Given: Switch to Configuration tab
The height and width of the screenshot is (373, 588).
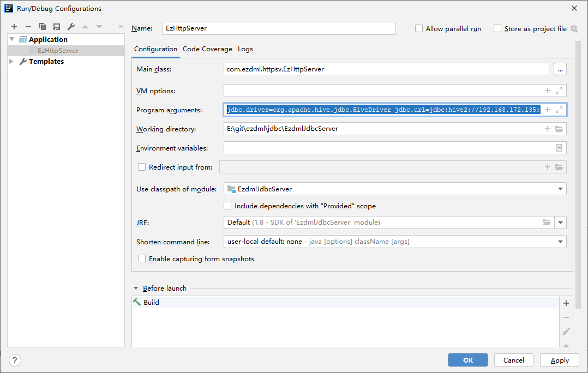Looking at the screenshot, I should click(155, 49).
